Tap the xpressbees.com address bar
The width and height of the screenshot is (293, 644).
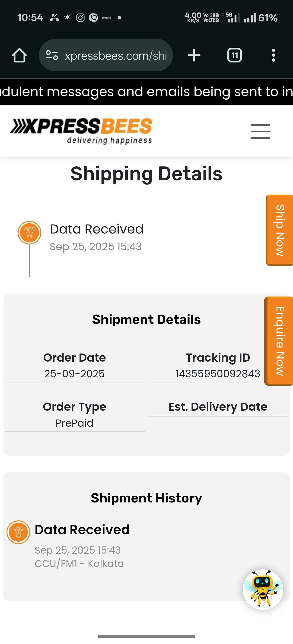(x=116, y=56)
